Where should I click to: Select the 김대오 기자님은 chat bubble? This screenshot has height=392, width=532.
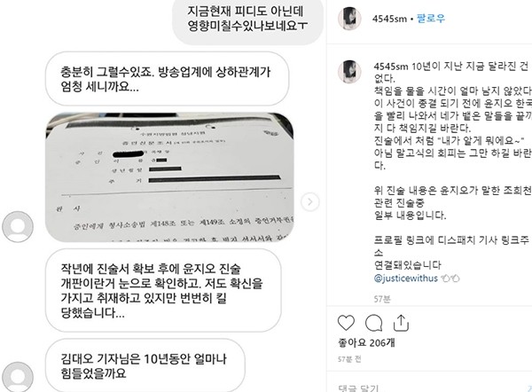145,365
